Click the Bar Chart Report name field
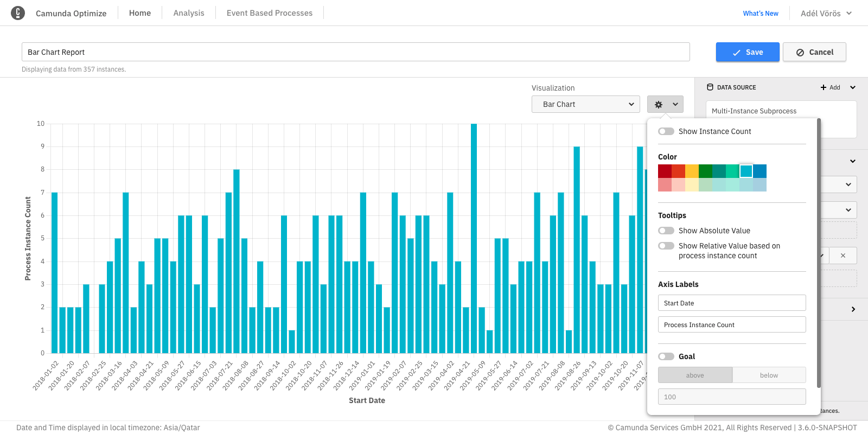This screenshot has height=434, width=868. (x=355, y=52)
